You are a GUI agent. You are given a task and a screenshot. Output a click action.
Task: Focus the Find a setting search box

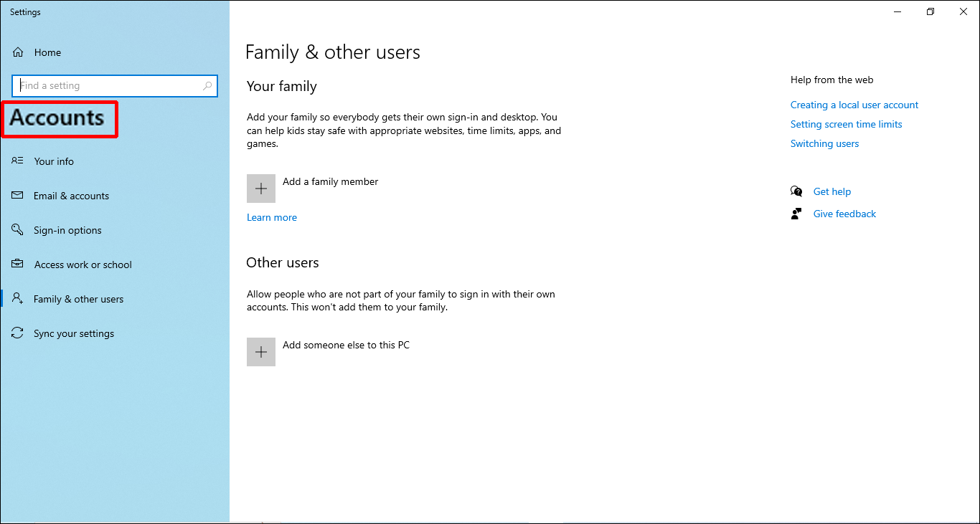point(108,86)
